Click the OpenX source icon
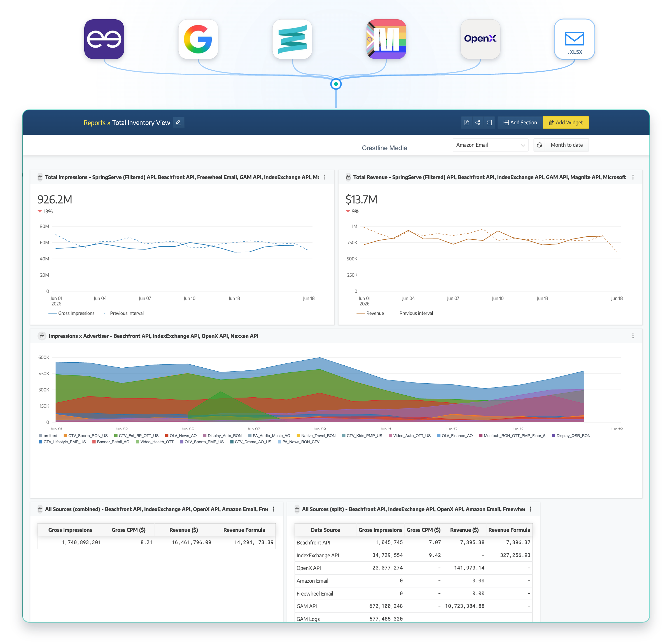Screen dimensions: 672x644 (480, 39)
